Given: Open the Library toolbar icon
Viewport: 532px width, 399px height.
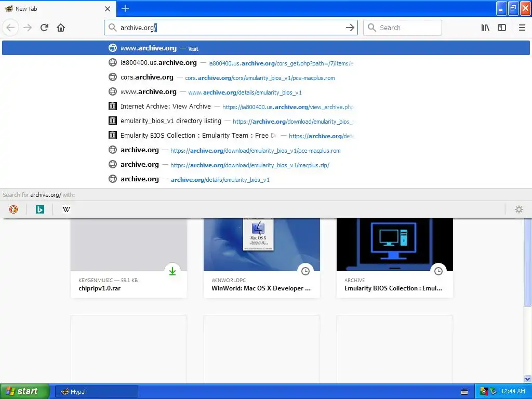Looking at the screenshot, I should (x=485, y=28).
